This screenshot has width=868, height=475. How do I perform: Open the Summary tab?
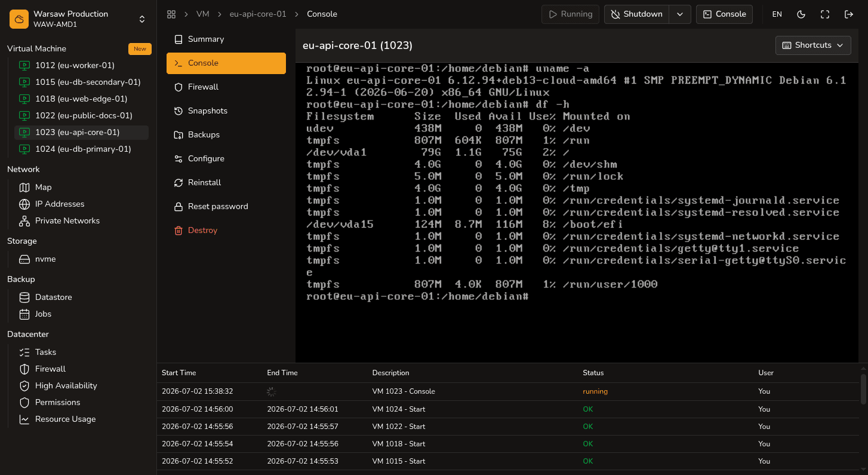click(x=226, y=39)
